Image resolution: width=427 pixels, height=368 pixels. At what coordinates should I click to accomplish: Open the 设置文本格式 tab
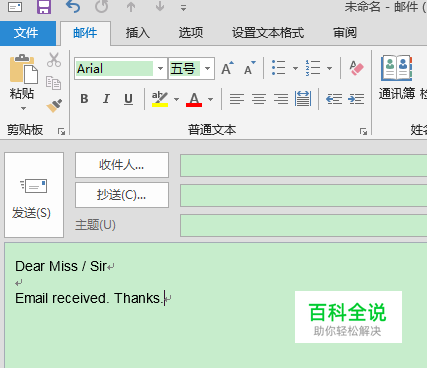268,33
